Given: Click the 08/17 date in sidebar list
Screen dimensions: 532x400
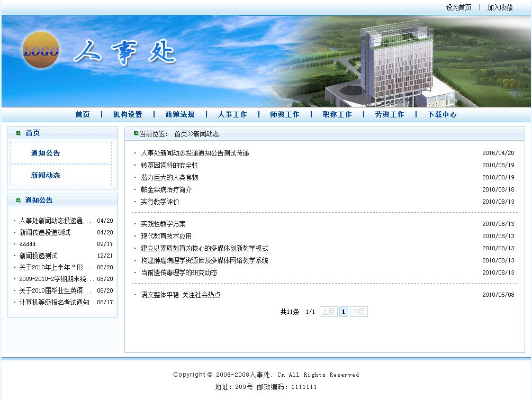Looking at the screenshot, I should [x=105, y=302].
